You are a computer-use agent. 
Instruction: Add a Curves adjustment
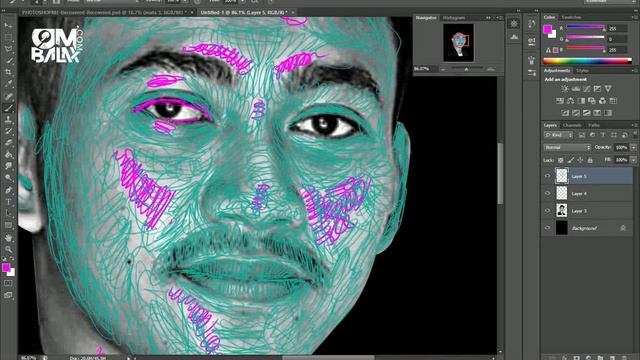point(587,89)
